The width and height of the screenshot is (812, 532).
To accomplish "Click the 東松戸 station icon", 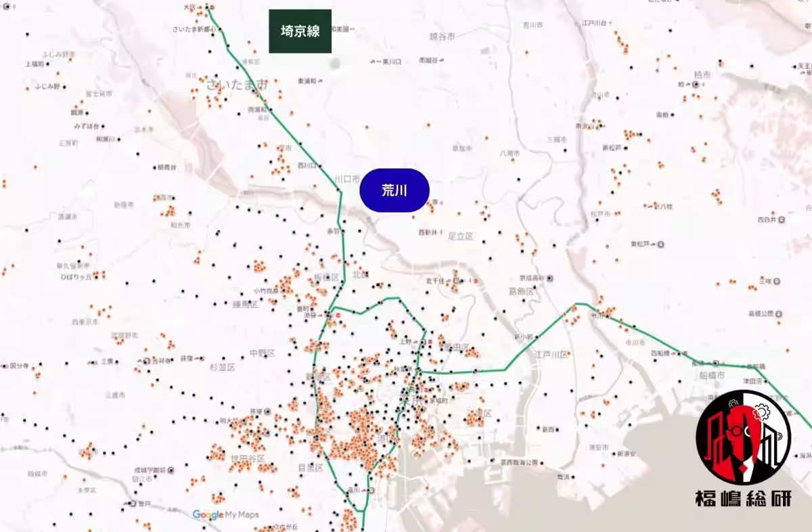I will click(660, 244).
